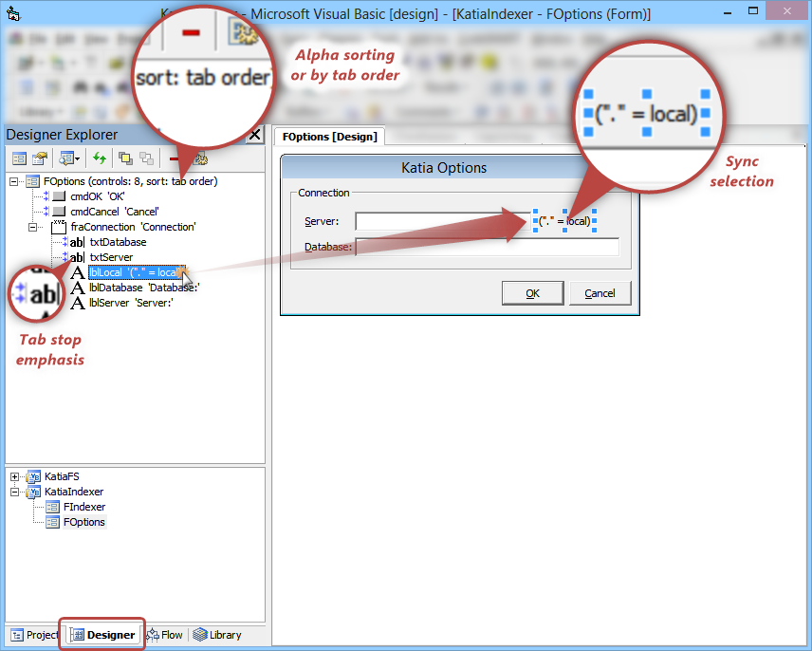Select fraConnection 'Connection' tree item
The width and height of the screenshot is (812, 651).
[x=133, y=227]
